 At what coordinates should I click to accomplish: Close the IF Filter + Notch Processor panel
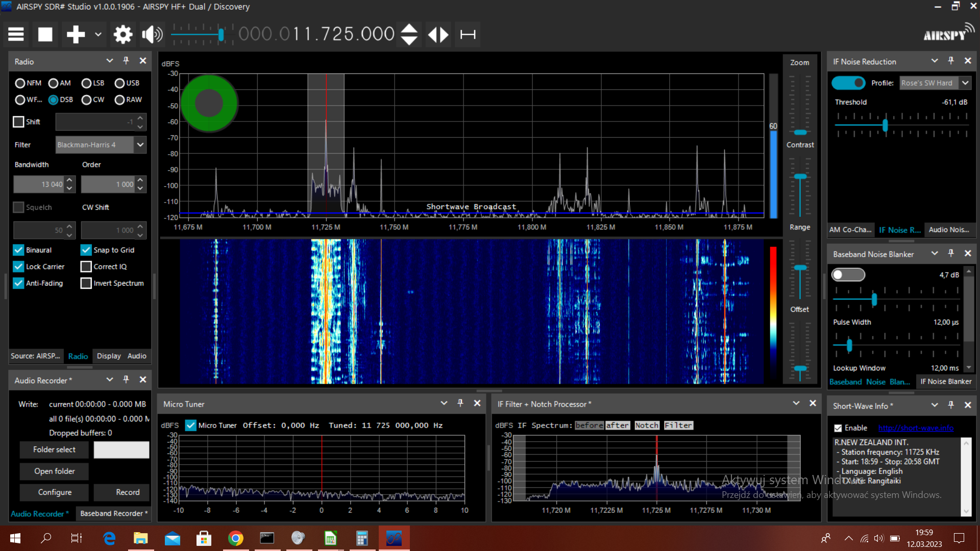(813, 403)
